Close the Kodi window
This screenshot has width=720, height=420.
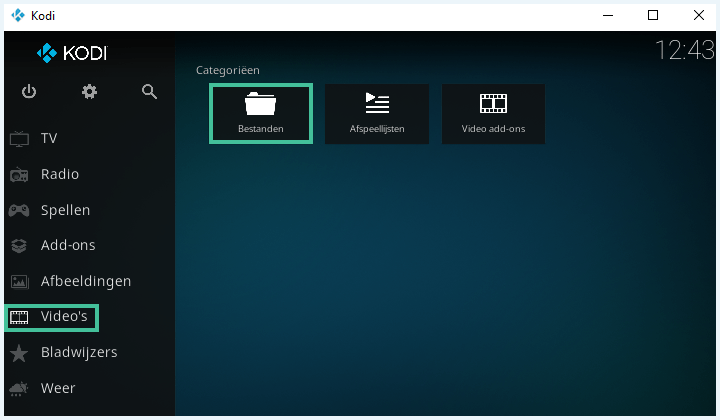(x=698, y=15)
